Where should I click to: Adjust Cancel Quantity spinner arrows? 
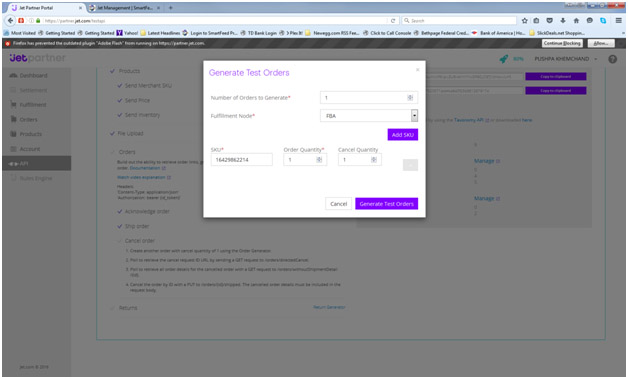(x=374, y=159)
